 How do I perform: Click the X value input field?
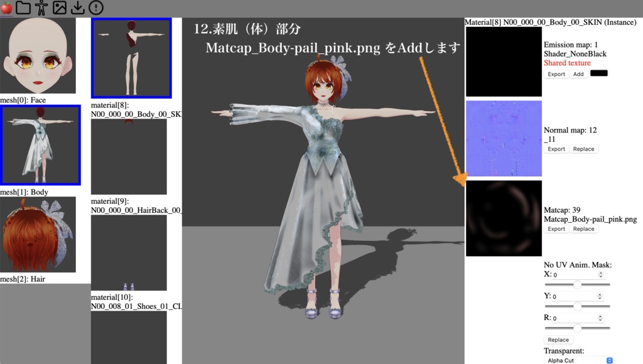pyautogui.click(x=578, y=275)
